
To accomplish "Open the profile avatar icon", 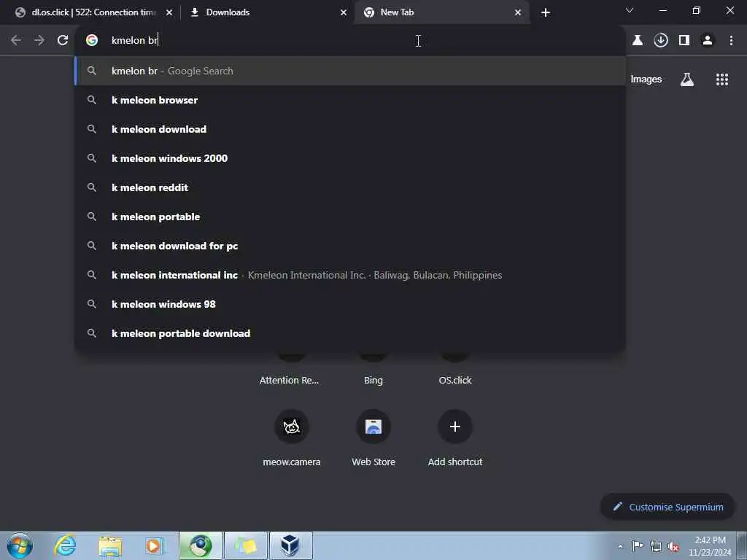I will point(708,41).
